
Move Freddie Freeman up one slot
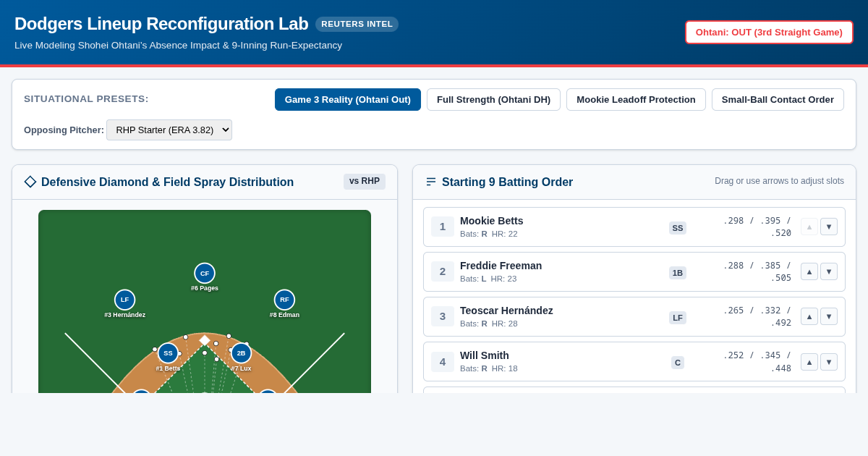(809, 271)
